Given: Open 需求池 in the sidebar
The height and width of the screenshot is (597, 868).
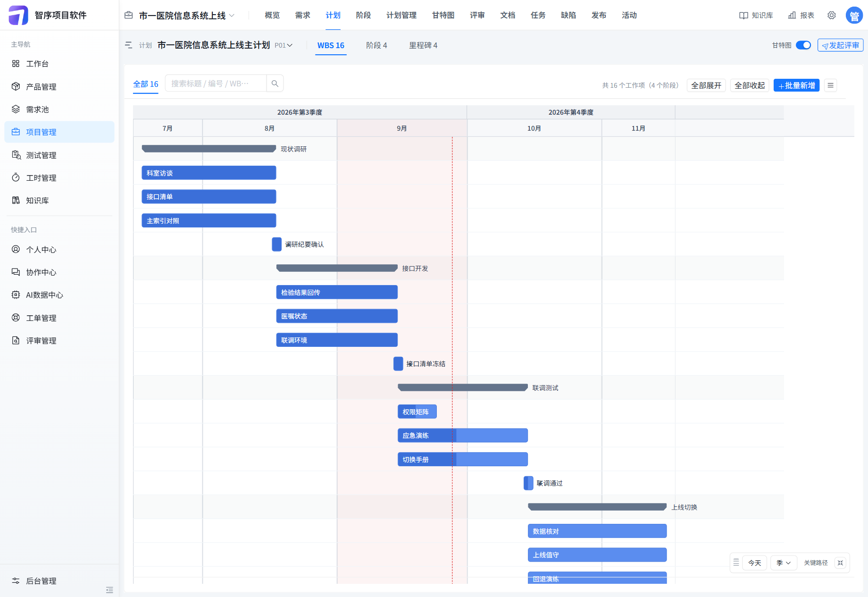Looking at the screenshot, I should (59, 109).
